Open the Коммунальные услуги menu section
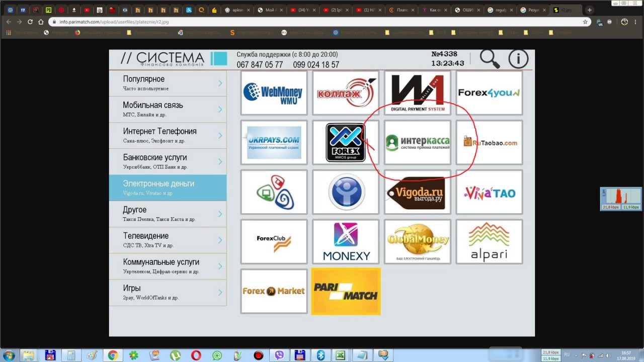The height and width of the screenshot is (362, 644). pos(168,266)
